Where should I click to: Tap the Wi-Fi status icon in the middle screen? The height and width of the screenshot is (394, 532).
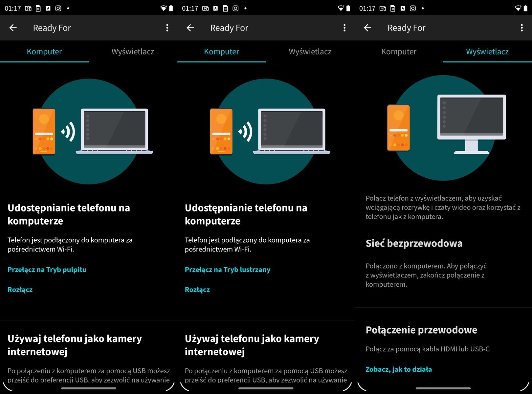[x=341, y=9]
